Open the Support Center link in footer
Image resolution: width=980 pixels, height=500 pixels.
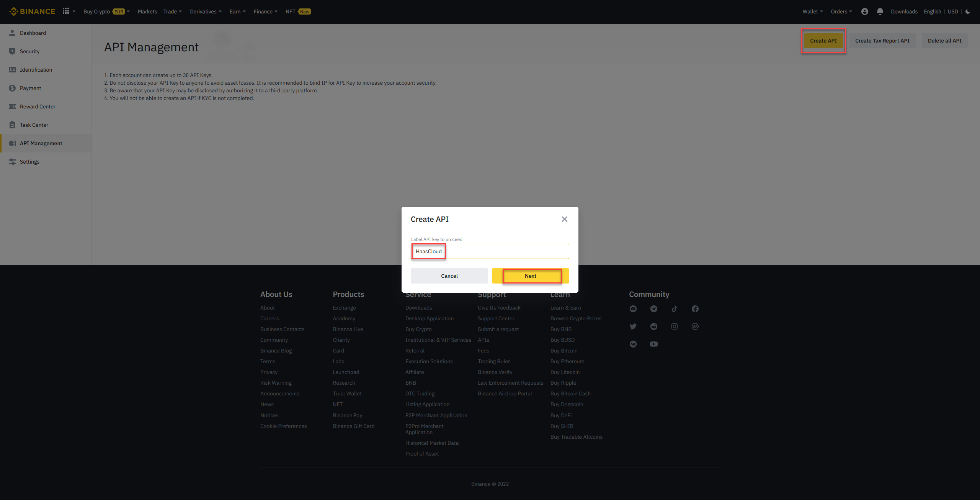(496, 318)
